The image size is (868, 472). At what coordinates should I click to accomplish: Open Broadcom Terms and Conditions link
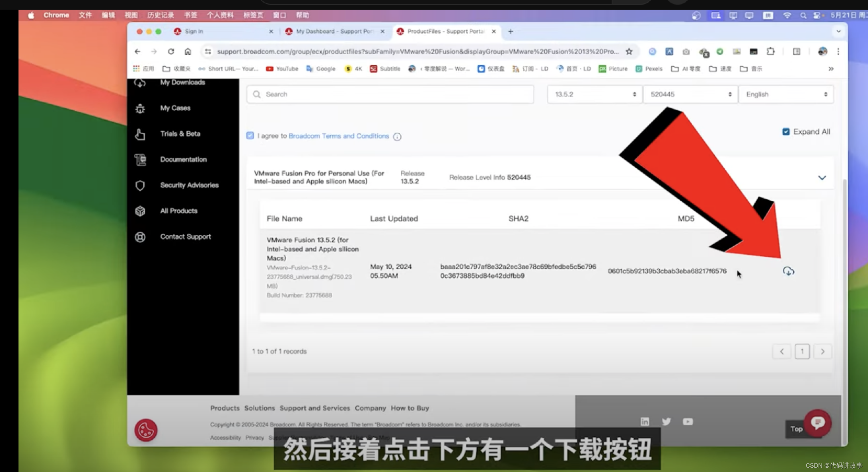point(339,136)
